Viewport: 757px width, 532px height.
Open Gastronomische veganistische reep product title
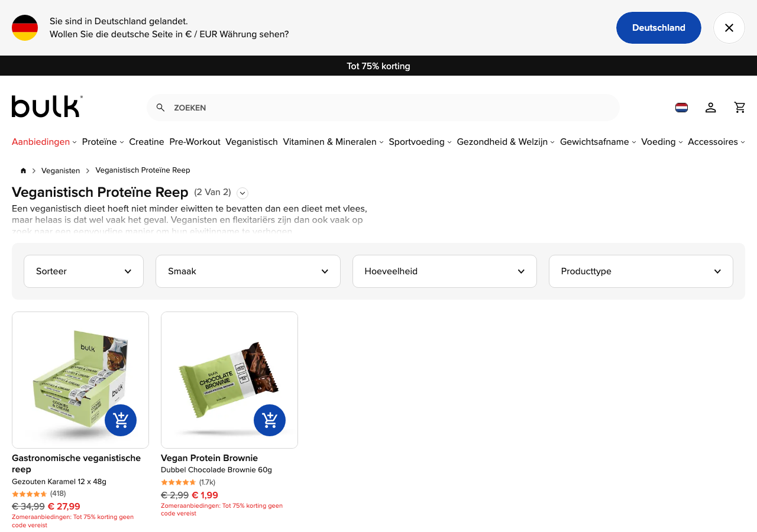[x=76, y=463]
